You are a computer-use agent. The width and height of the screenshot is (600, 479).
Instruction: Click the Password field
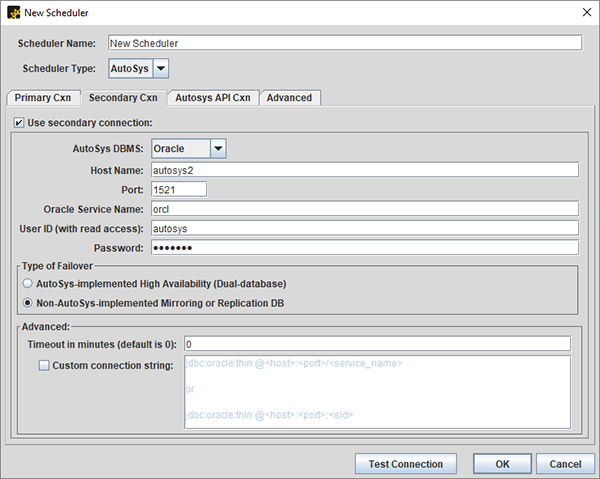pos(365,248)
